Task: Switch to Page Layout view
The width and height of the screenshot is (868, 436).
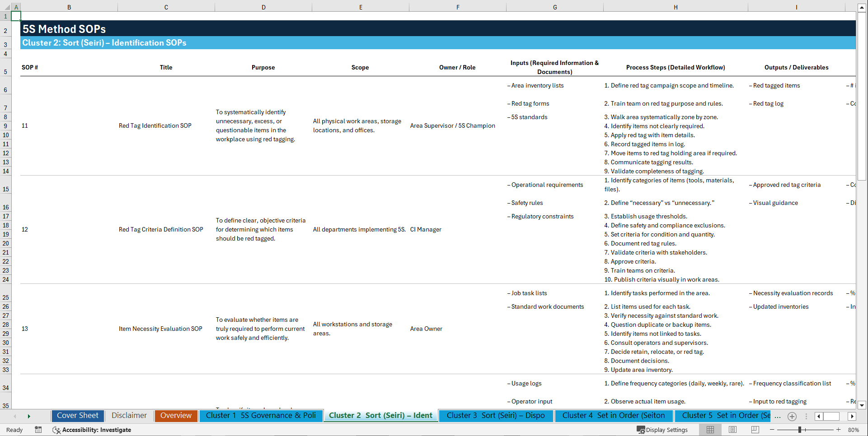Action: click(732, 430)
